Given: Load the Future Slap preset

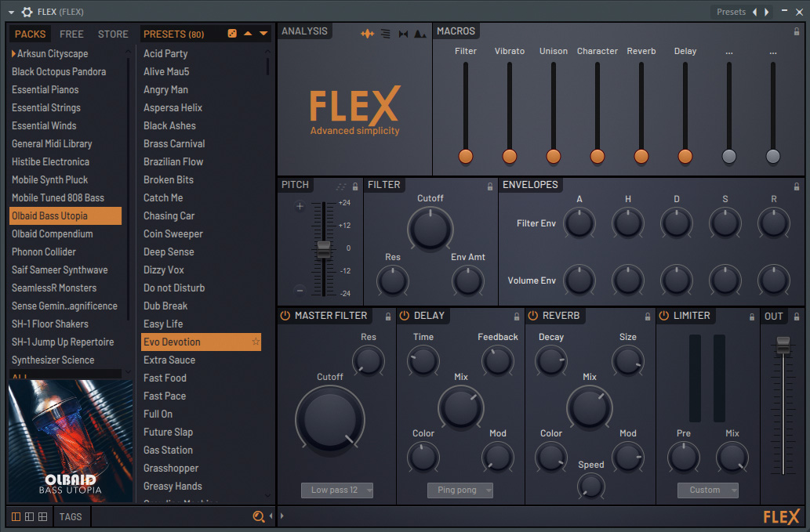Looking at the screenshot, I should 168,432.
